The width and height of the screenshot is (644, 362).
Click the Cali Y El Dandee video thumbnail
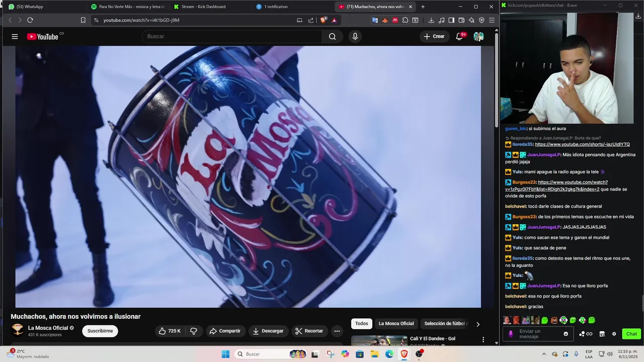(x=379, y=341)
